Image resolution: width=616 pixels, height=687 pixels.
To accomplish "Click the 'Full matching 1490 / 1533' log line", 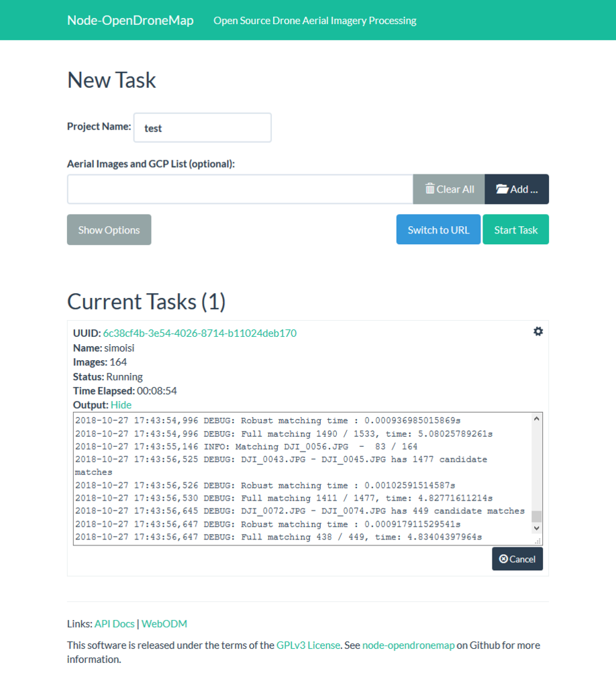I will 283,434.
